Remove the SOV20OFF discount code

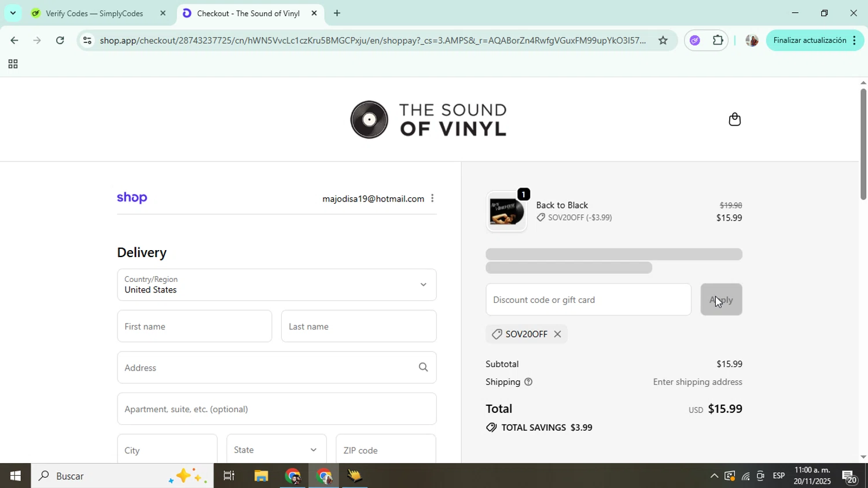pyautogui.click(x=557, y=334)
